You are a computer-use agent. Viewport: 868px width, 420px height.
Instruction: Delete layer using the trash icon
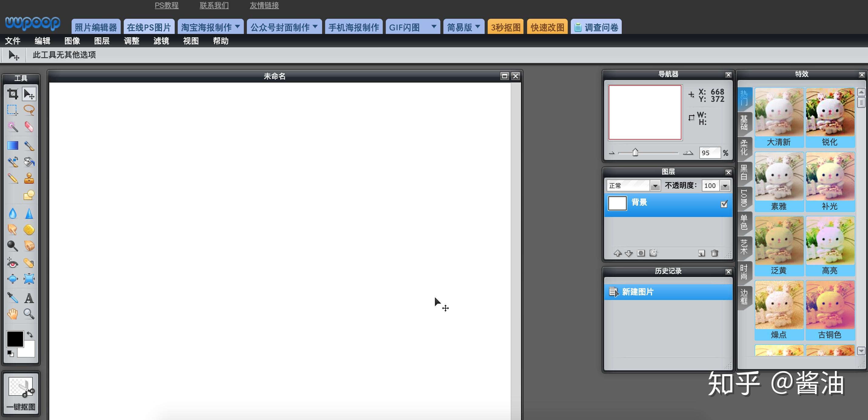(714, 253)
